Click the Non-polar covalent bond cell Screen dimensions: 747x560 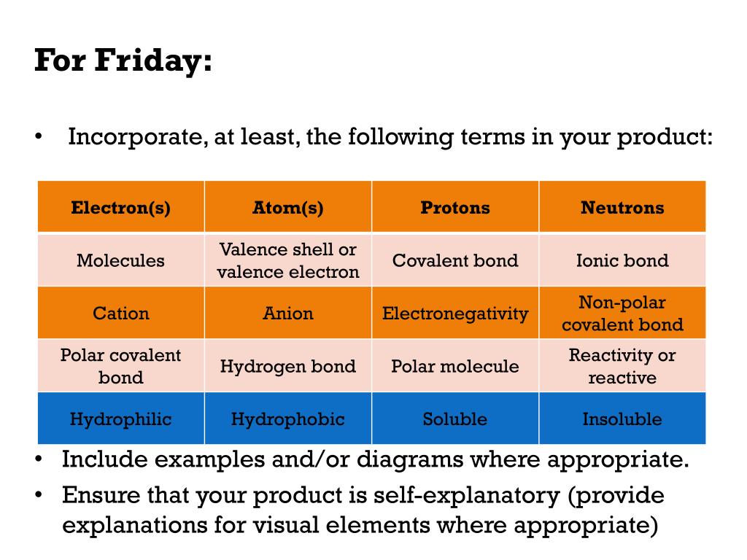[x=623, y=313]
